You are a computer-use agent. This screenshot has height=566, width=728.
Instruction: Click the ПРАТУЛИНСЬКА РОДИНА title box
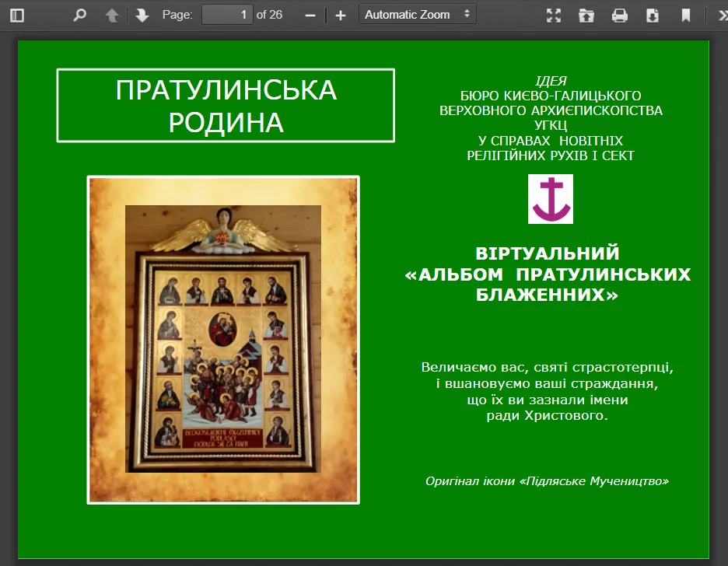click(226, 106)
